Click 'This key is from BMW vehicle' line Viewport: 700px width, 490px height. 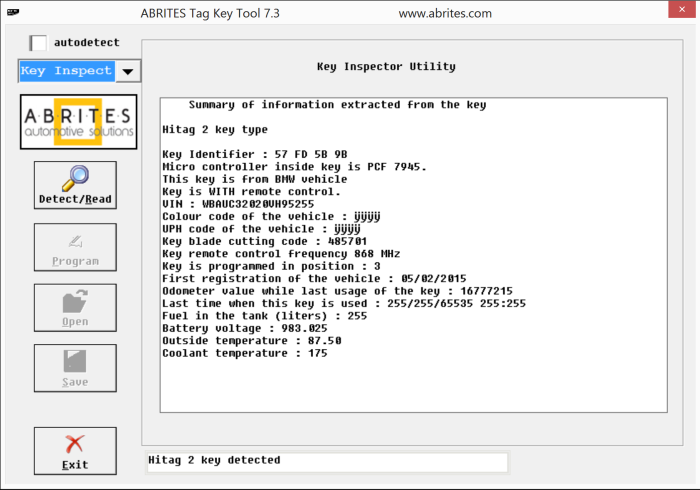[x=254, y=179]
